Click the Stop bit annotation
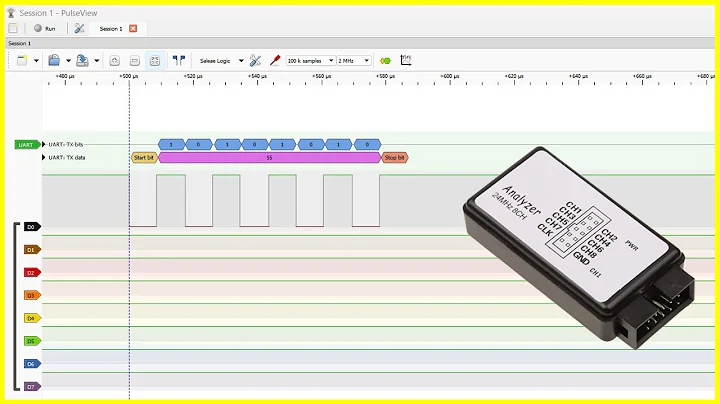 coord(394,157)
